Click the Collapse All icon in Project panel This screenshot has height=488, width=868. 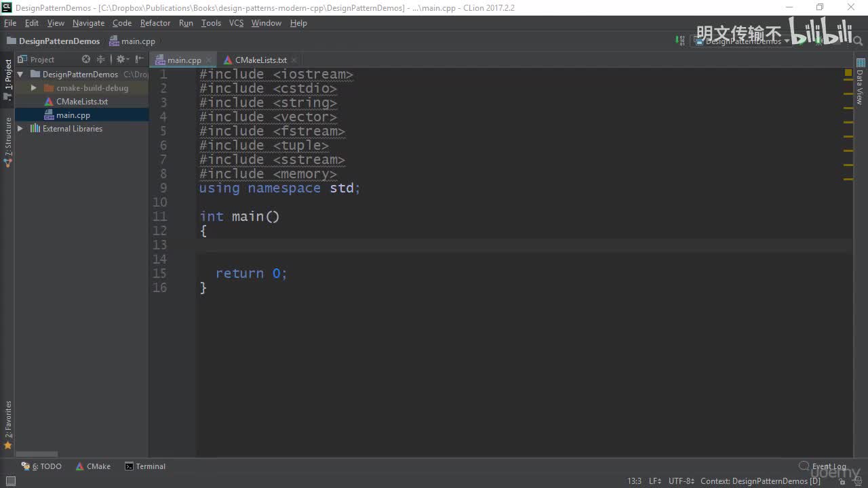(x=101, y=60)
